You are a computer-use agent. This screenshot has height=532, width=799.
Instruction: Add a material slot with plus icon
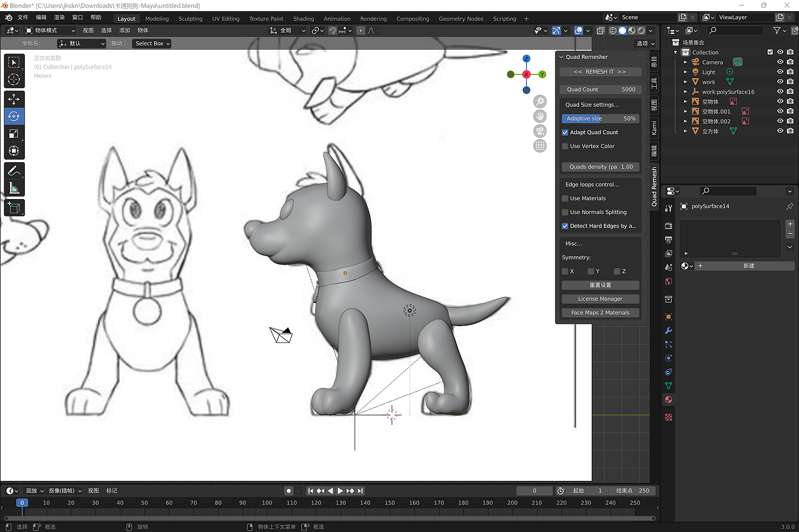pyautogui.click(x=790, y=224)
